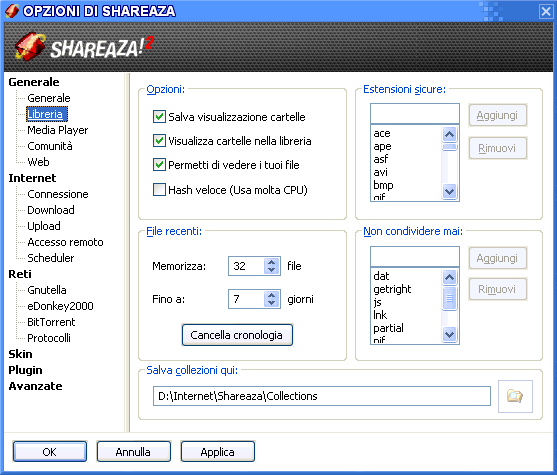Open Accesso remoto settings page
The height and width of the screenshot is (475, 557).
point(65,242)
